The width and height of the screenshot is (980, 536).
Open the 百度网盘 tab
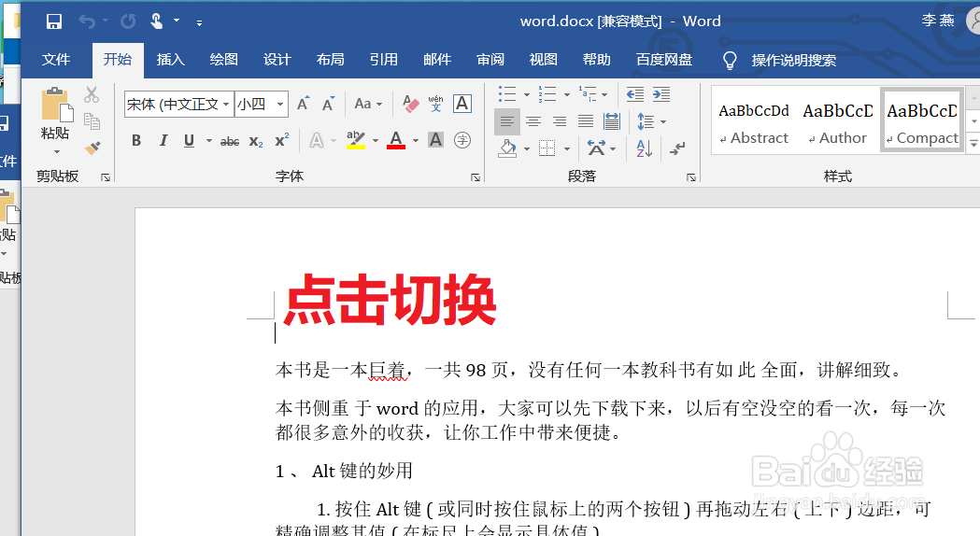coord(663,60)
